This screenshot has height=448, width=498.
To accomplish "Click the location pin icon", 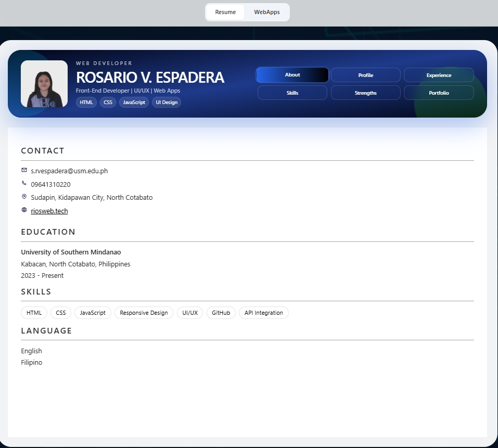I will [x=24, y=197].
